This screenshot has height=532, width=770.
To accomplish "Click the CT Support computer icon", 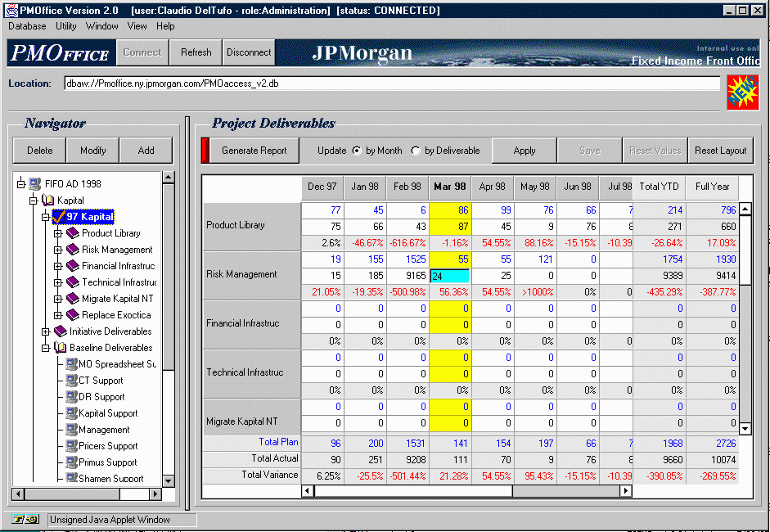I will (72, 381).
